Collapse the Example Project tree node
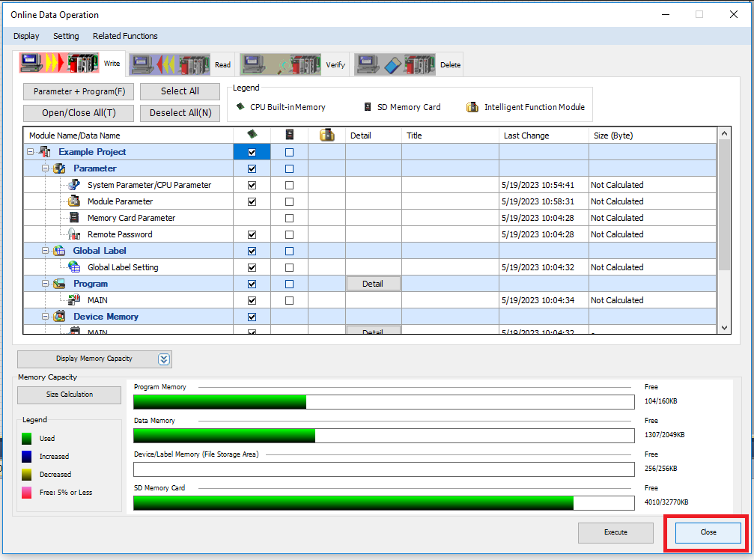This screenshot has height=560, width=754. tap(31, 152)
